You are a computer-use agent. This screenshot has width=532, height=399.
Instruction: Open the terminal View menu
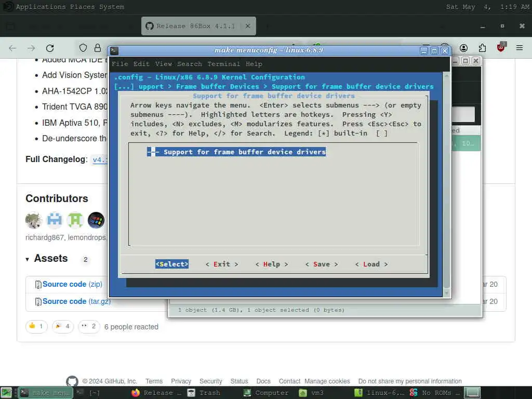163,64
